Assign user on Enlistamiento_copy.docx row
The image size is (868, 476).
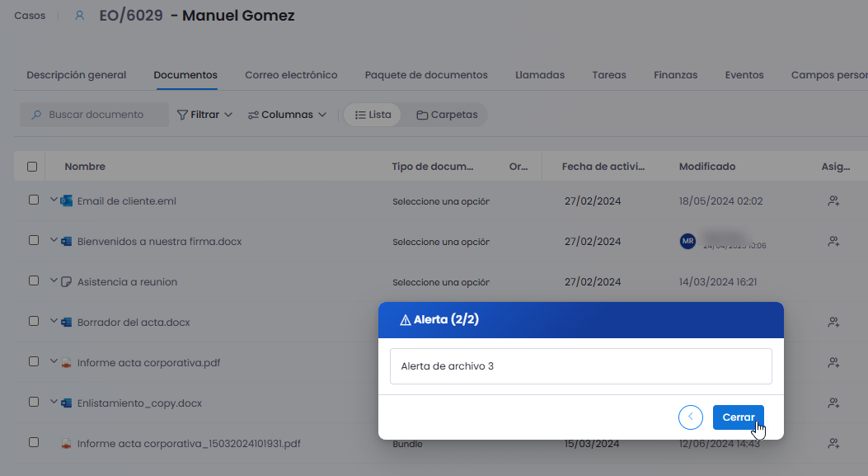833,403
